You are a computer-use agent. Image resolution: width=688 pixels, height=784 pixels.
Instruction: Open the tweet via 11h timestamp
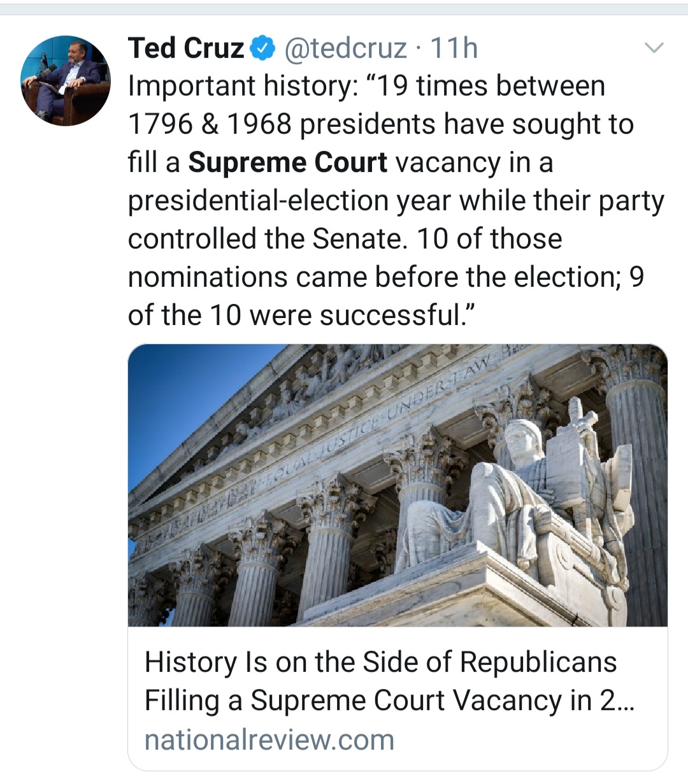tap(454, 48)
